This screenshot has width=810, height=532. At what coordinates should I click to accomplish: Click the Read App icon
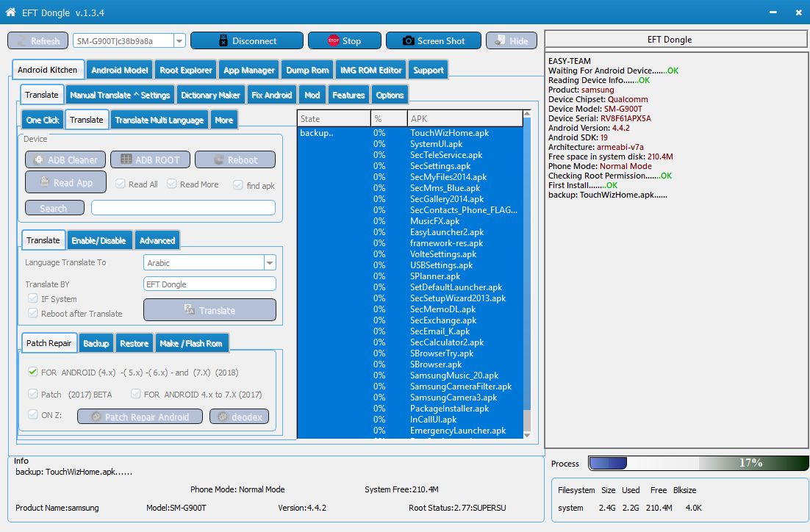(45, 182)
